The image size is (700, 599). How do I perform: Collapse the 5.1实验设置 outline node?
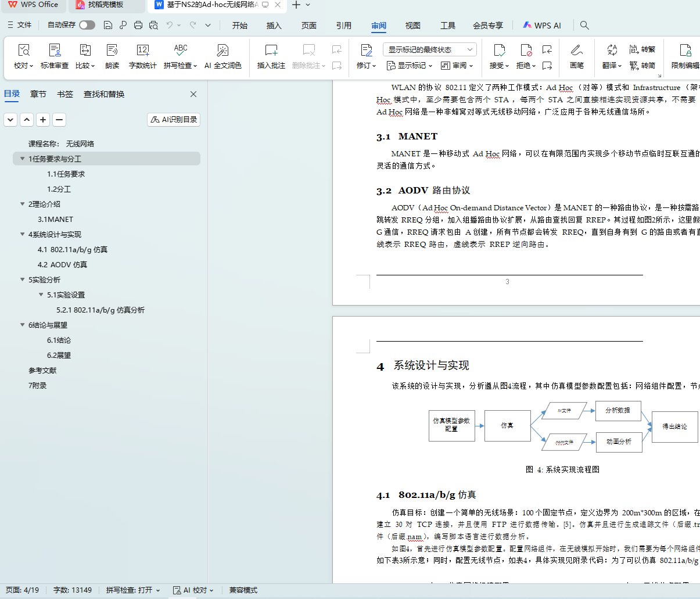[41, 295]
